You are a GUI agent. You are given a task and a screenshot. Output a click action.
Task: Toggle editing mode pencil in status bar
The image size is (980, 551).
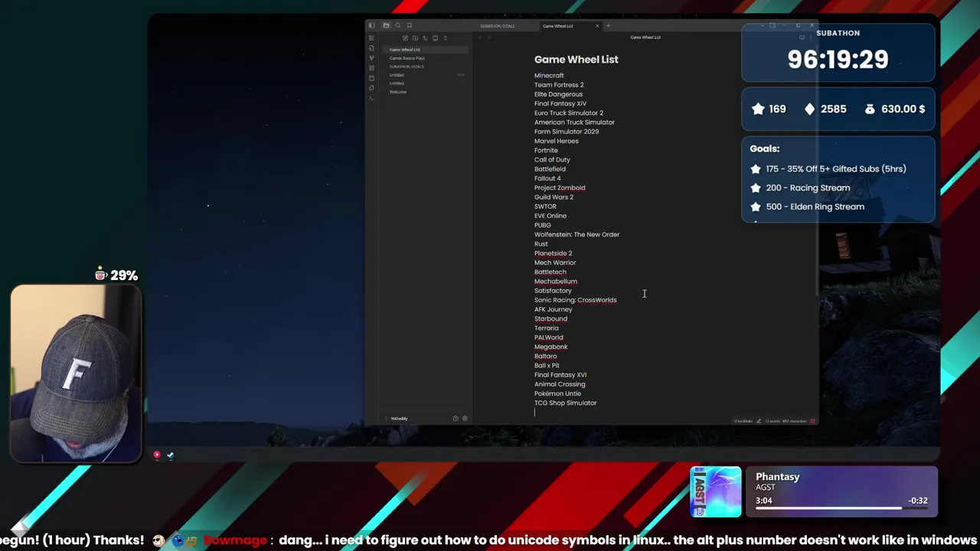coord(759,421)
